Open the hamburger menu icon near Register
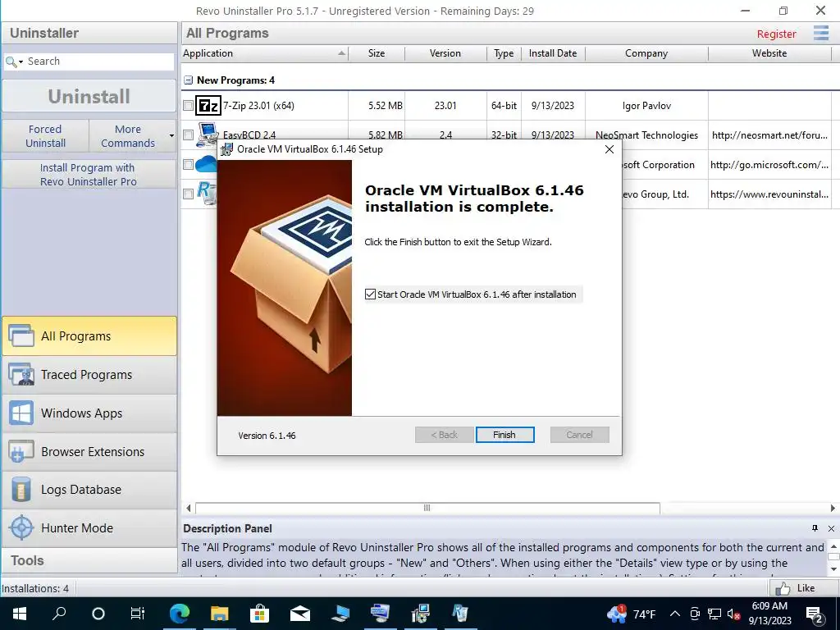The width and height of the screenshot is (840, 630). (x=820, y=33)
